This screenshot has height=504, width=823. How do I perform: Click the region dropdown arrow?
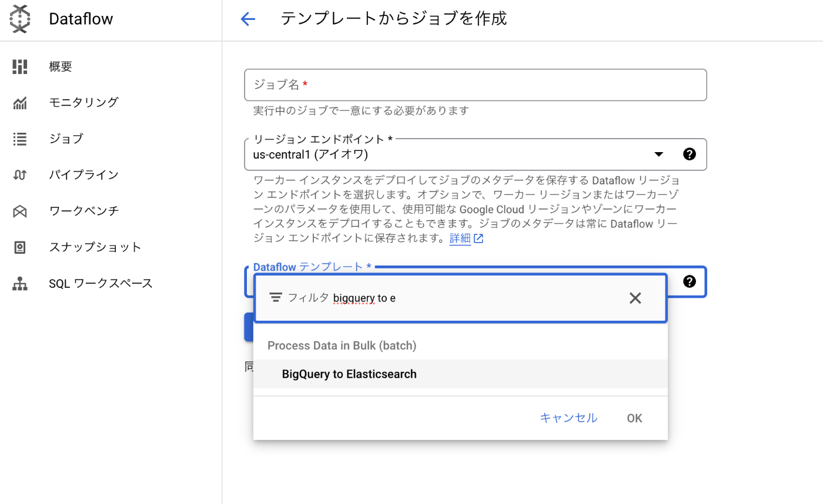(659, 154)
